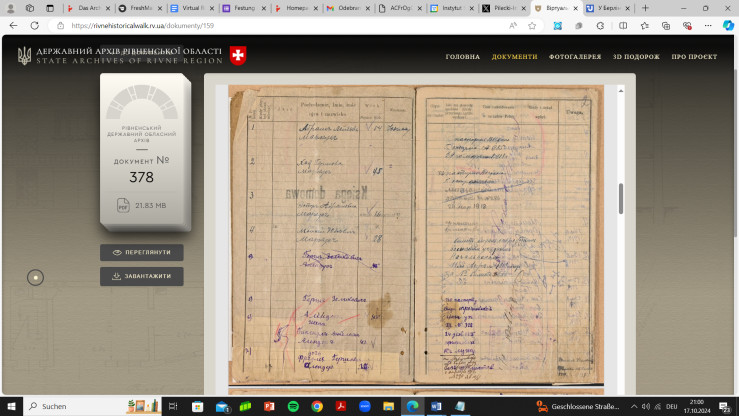Click the ЗАВАНТАЖИТИ download button
The image size is (739, 416).
point(141,276)
